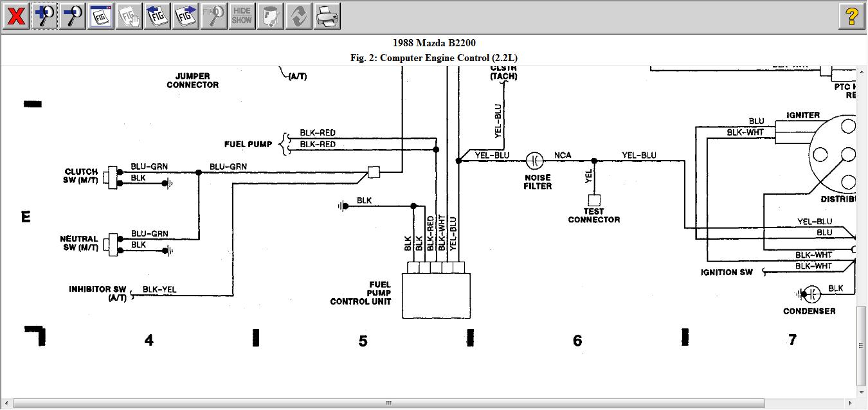The height and width of the screenshot is (410, 868).
Task: Click the horizontal scrollbar left arrow
Action: point(6,404)
